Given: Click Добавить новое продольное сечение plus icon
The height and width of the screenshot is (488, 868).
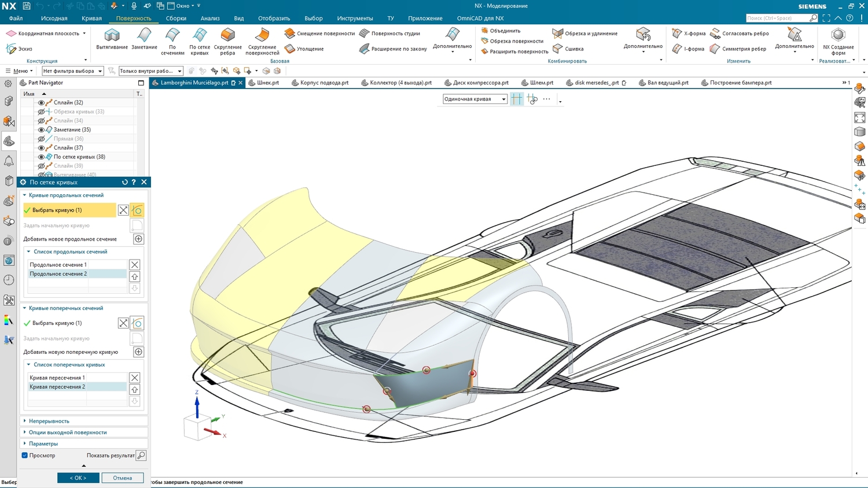Looking at the screenshot, I should click(x=138, y=239).
